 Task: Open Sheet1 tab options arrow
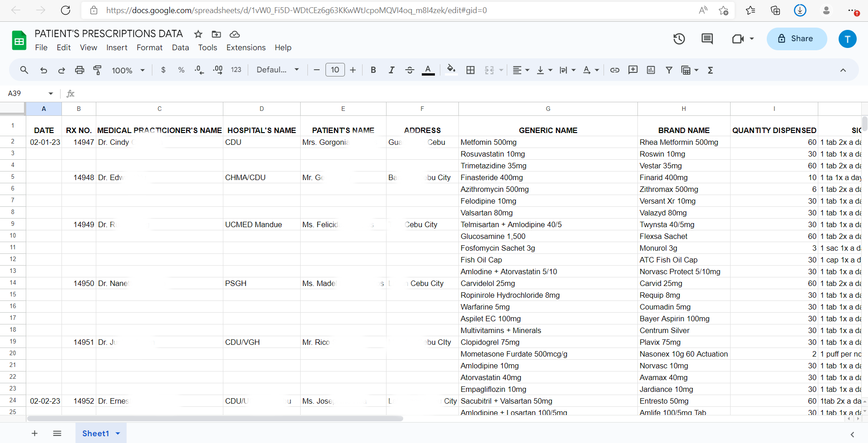pos(118,433)
